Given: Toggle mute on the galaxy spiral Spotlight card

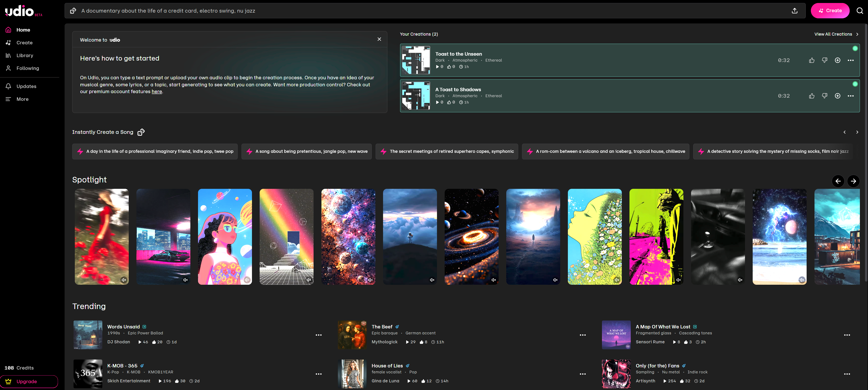Looking at the screenshot, I should click(494, 280).
